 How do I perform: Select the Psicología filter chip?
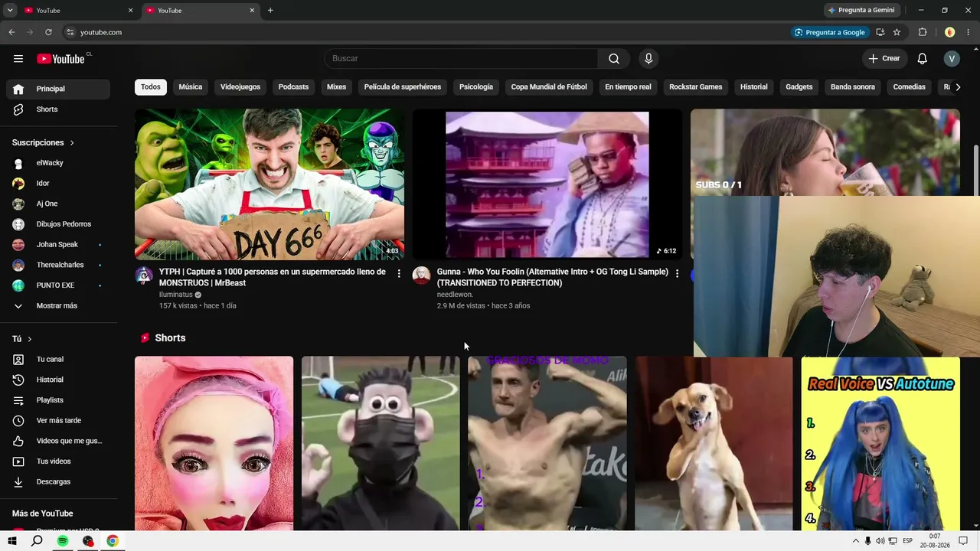[476, 87]
